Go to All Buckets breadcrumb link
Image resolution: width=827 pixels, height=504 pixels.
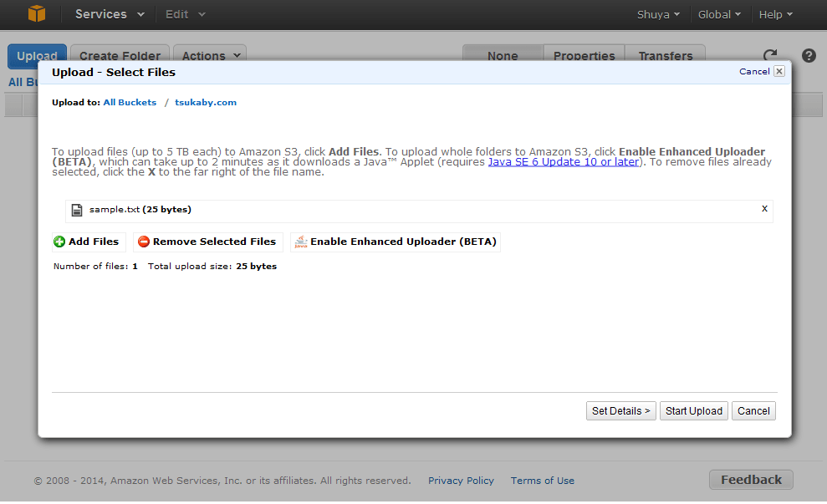pos(130,103)
